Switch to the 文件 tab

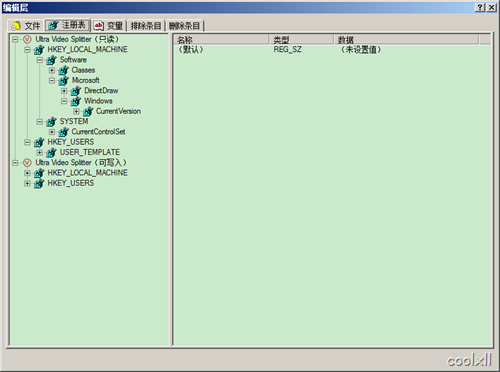coord(26,26)
